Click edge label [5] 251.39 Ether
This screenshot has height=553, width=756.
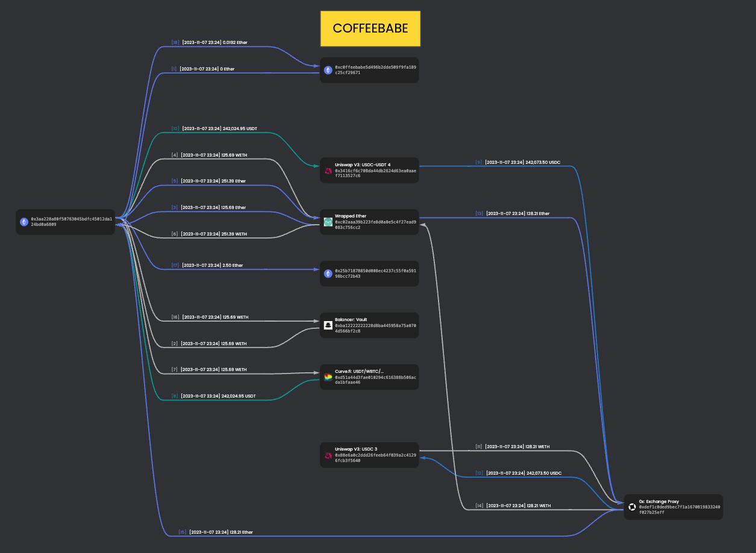[x=208, y=181]
